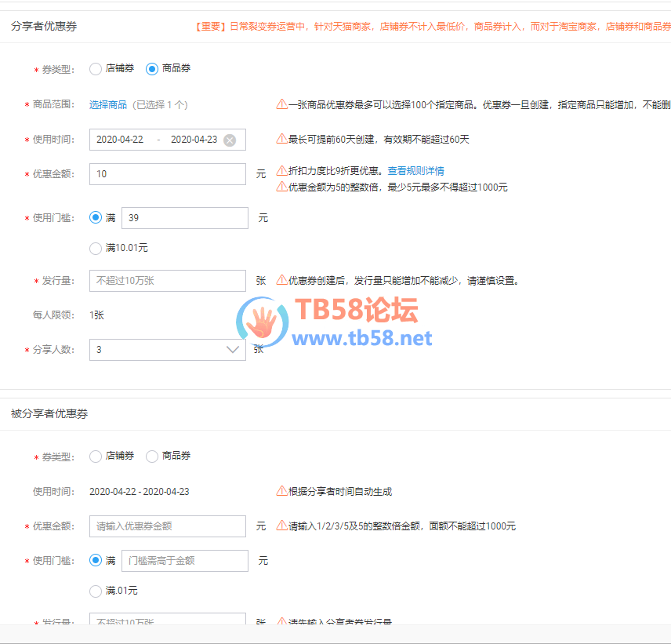Open 查看规则详情 rules link

click(x=415, y=170)
